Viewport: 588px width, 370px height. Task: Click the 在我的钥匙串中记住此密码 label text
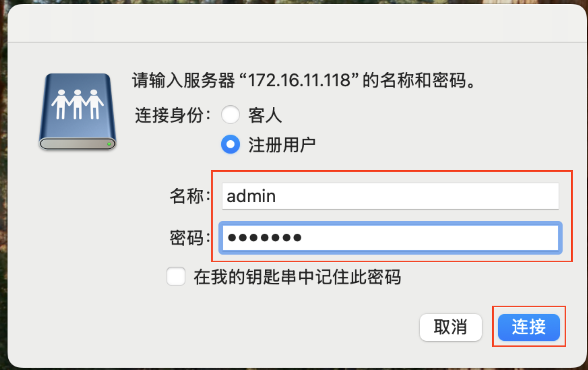(297, 277)
